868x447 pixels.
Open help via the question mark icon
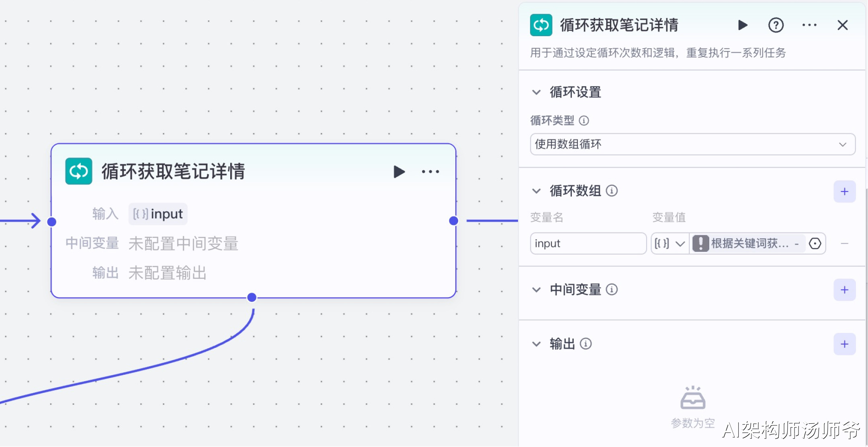pos(776,25)
